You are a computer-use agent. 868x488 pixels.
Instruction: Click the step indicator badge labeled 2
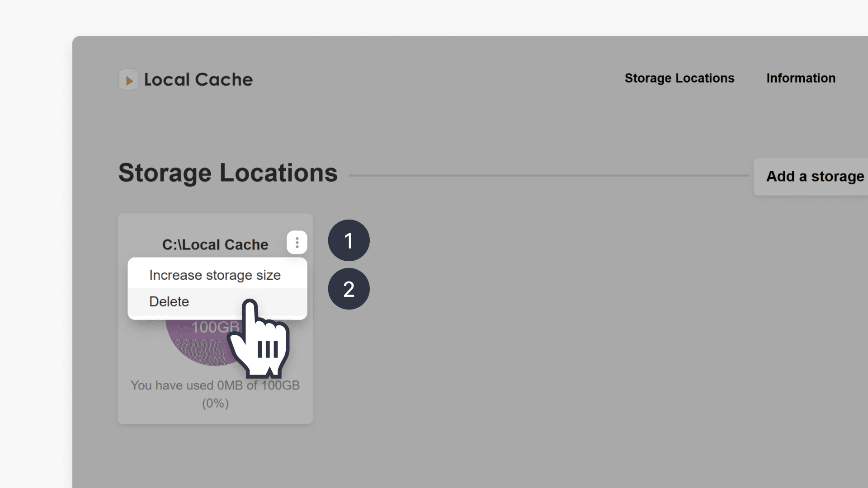[349, 288]
